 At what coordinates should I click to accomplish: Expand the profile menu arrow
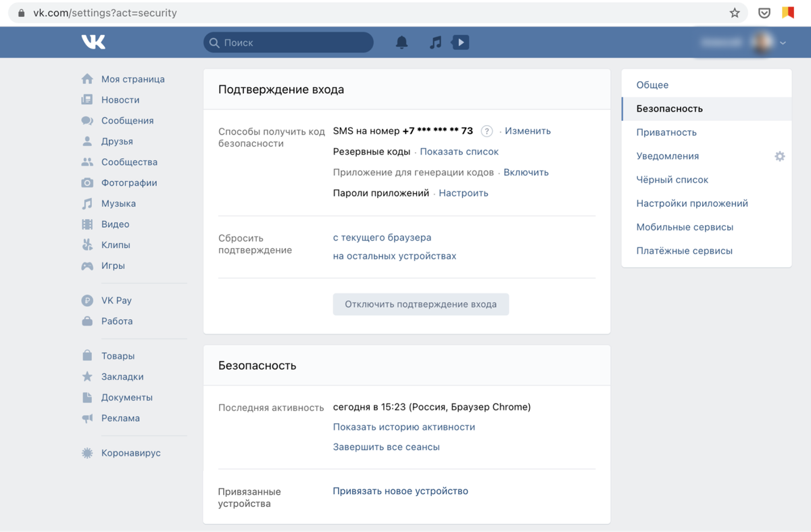(x=783, y=43)
